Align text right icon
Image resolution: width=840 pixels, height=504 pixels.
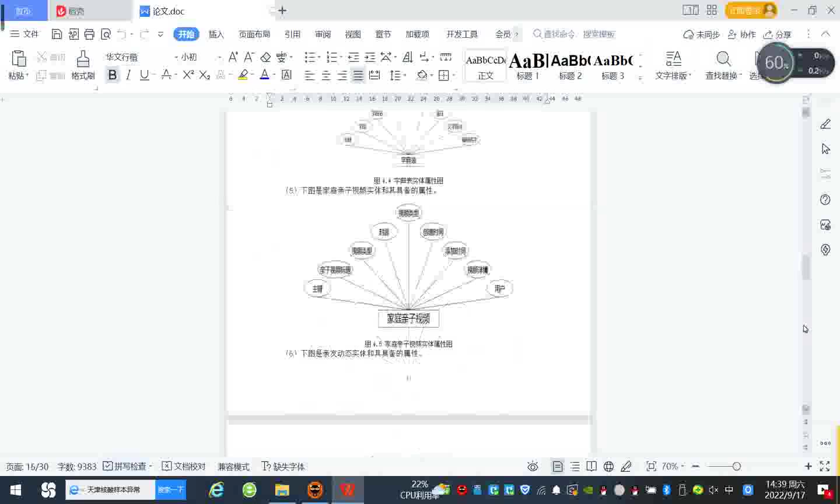[x=342, y=75]
